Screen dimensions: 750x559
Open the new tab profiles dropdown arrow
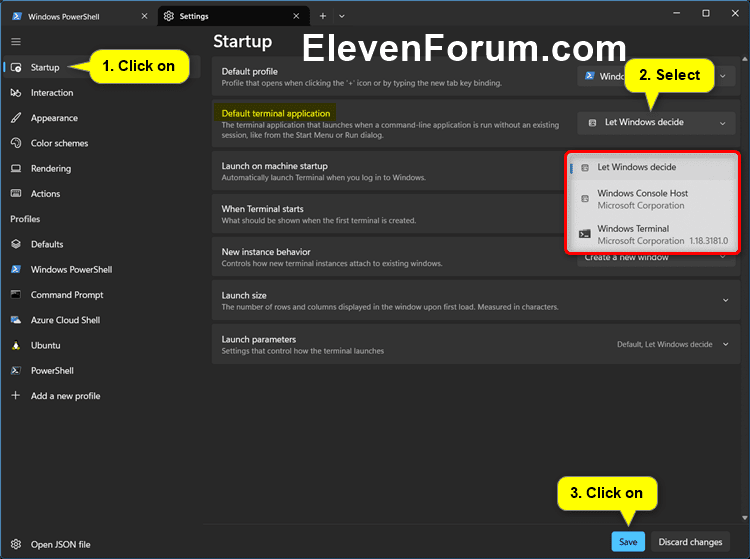(x=342, y=16)
